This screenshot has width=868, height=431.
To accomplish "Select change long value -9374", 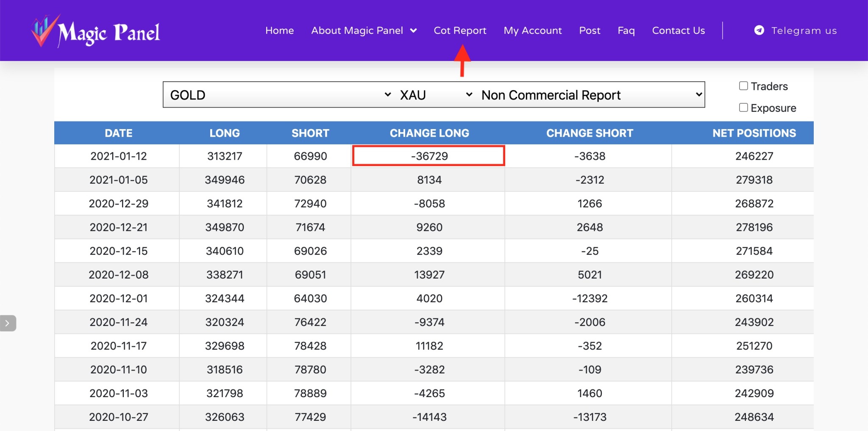I will pyautogui.click(x=429, y=322).
